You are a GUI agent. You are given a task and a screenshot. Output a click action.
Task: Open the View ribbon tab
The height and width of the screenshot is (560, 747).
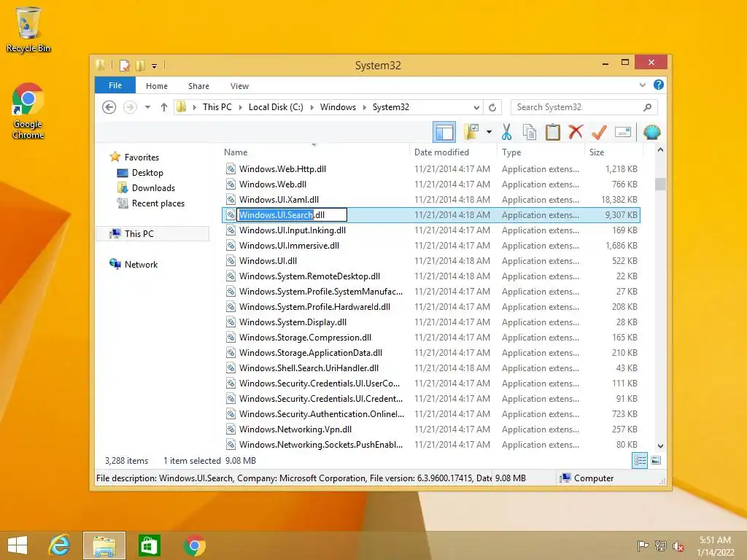coord(239,86)
